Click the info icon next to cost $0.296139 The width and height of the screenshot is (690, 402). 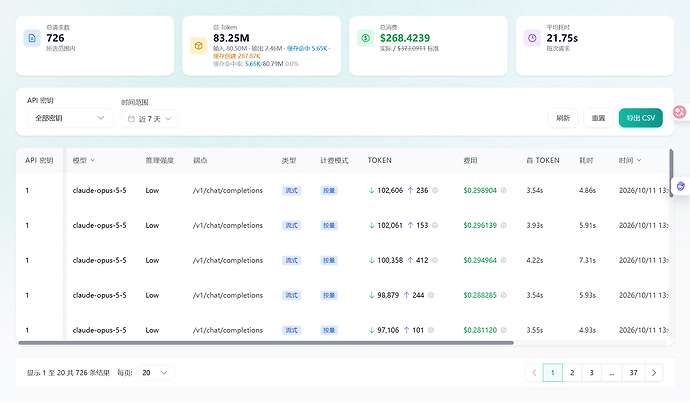(503, 225)
